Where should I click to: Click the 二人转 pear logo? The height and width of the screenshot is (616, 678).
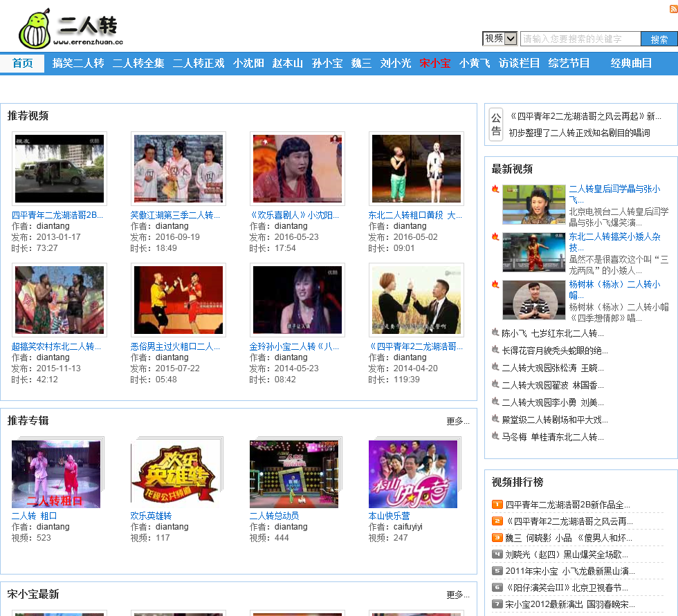(x=71, y=28)
